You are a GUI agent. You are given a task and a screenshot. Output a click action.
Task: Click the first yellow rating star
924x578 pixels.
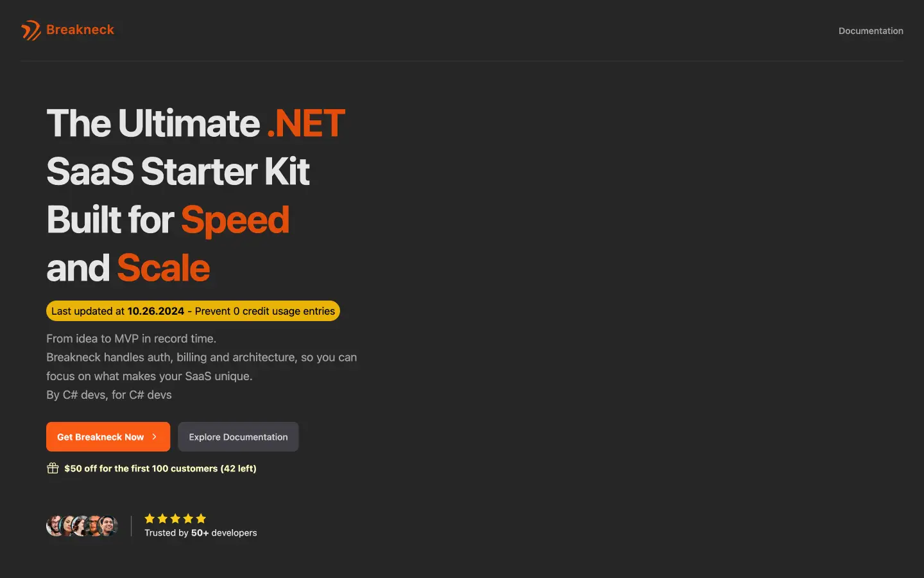(150, 518)
